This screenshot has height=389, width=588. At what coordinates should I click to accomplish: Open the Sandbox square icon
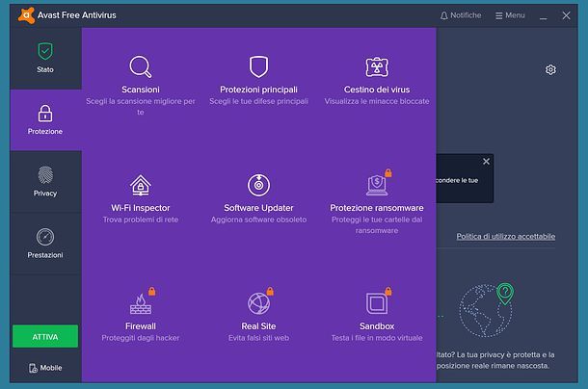(x=376, y=303)
